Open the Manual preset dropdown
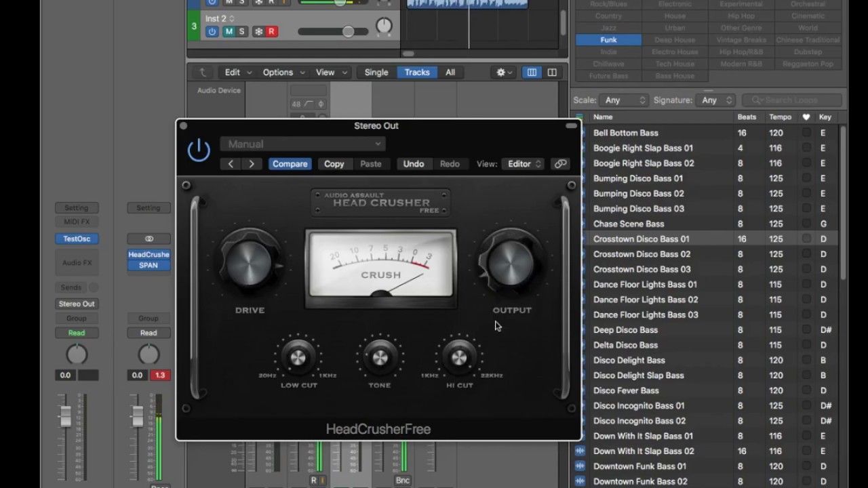Viewport: 868px width, 488px height. 302,144
